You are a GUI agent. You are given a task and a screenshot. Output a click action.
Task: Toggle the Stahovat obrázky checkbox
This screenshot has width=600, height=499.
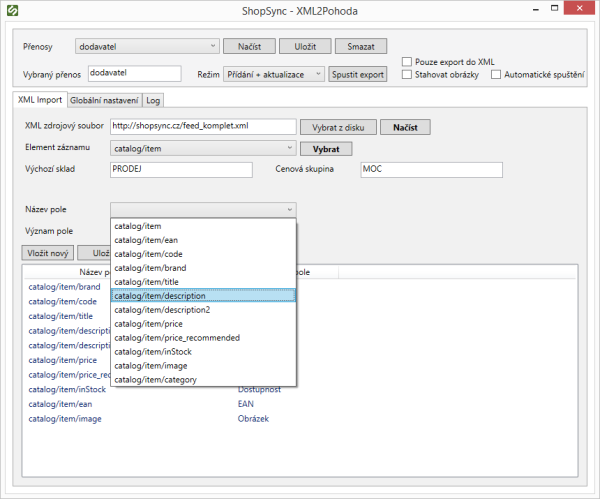coord(406,74)
